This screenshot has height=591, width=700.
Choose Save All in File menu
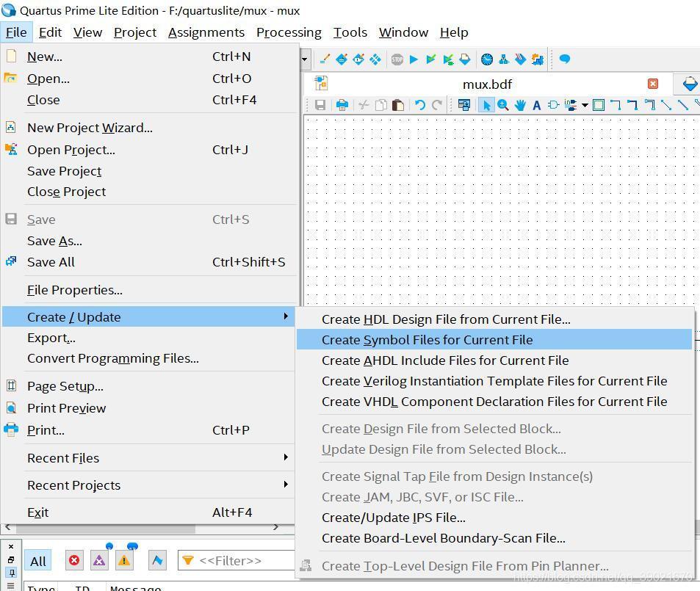pos(149,262)
